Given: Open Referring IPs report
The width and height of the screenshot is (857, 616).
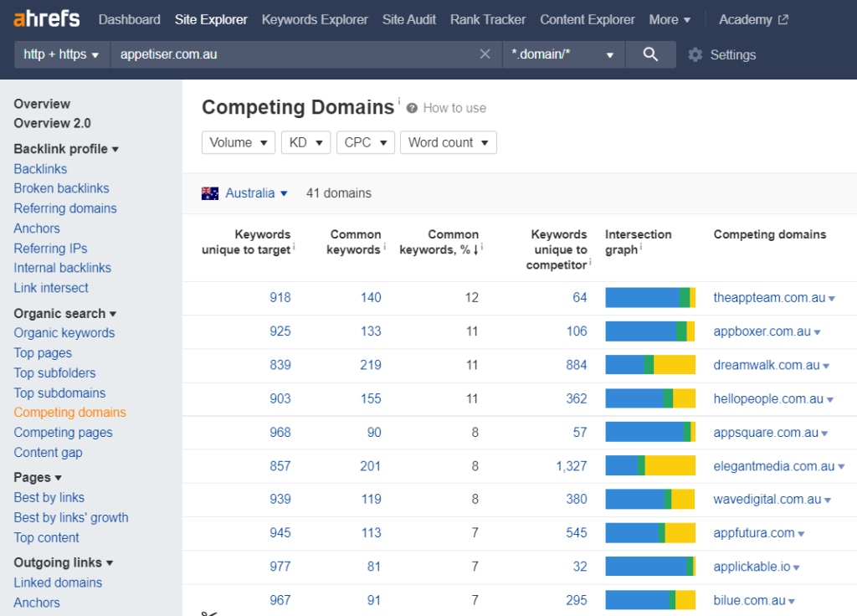Looking at the screenshot, I should [50, 248].
